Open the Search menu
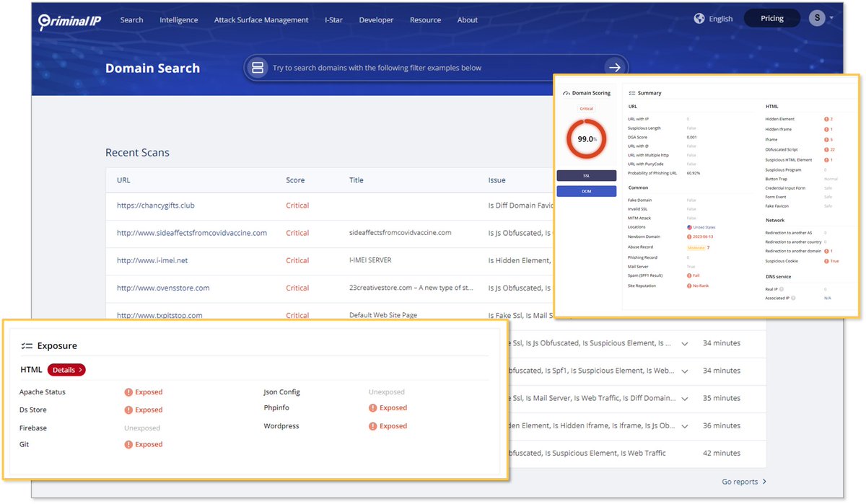Viewport: 866px width, 504px height. click(131, 20)
